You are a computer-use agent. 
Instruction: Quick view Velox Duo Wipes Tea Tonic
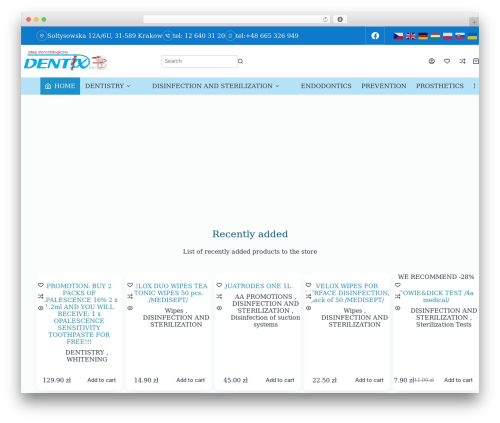coord(130,308)
